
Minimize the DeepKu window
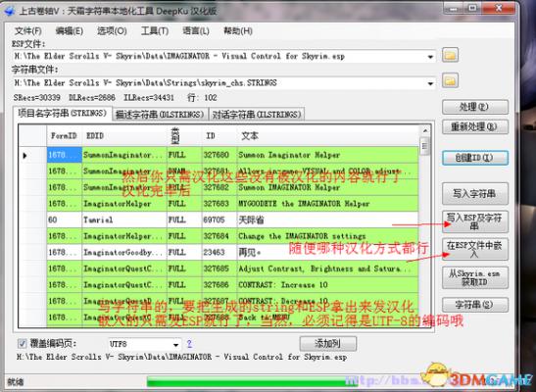point(455,8)
